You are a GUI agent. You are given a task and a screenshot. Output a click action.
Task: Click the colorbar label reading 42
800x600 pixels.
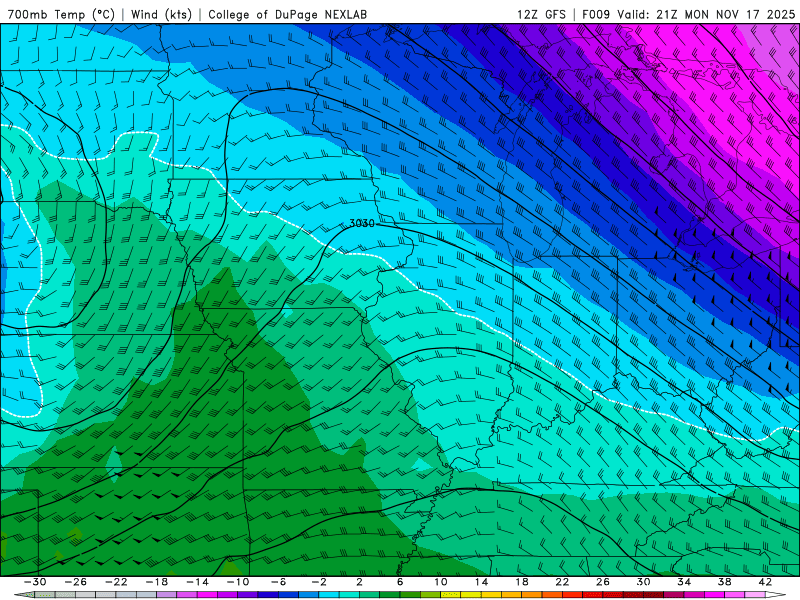coord(765,582)
